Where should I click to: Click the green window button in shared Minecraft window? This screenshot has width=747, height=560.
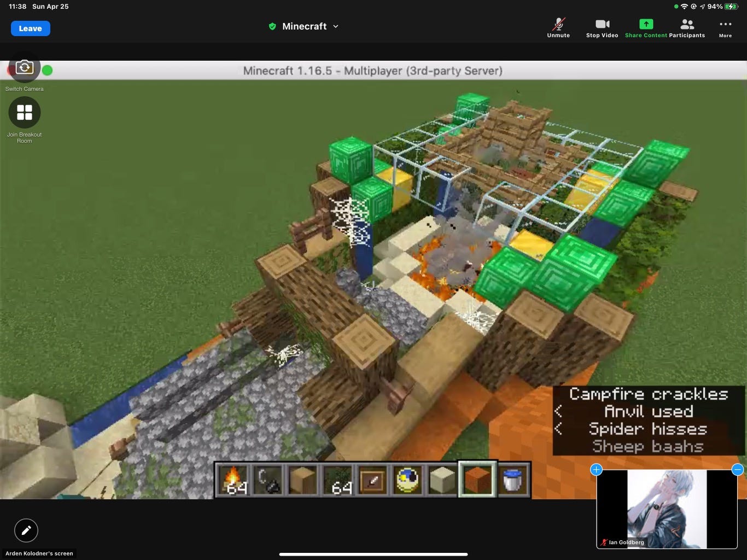[x=48, y=70]
